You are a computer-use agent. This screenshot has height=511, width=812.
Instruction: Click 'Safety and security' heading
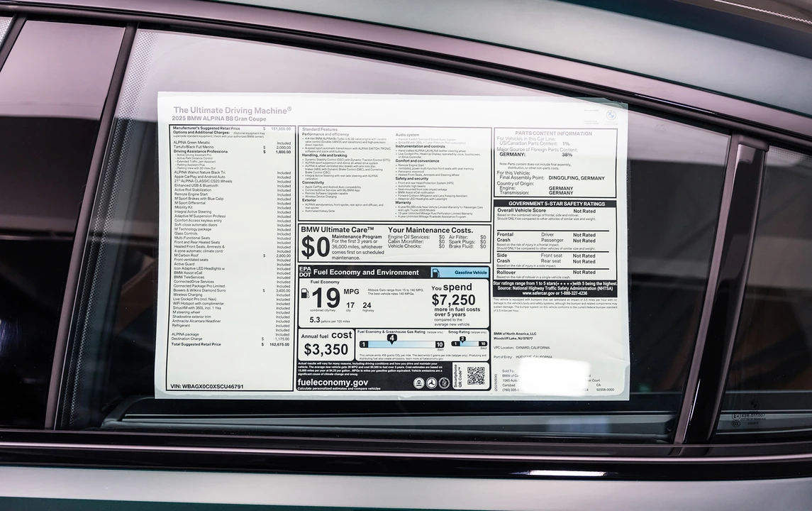click(x=412, y=178)
